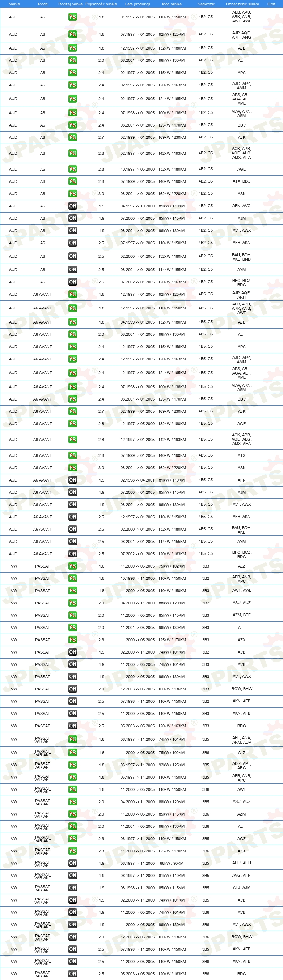
Task: Click the 'Marka' column header
Action: pyautogui.click(x=14, y=4)
